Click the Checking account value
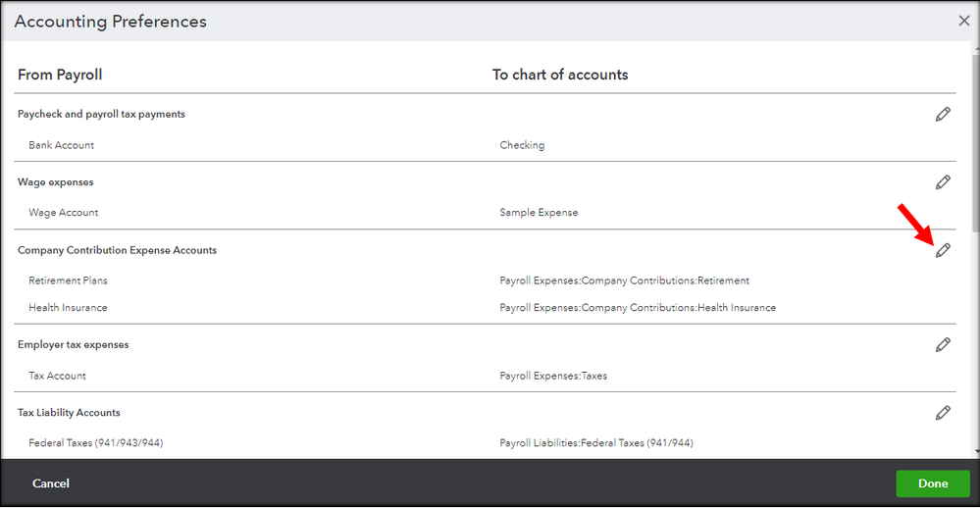 point(522,145)
